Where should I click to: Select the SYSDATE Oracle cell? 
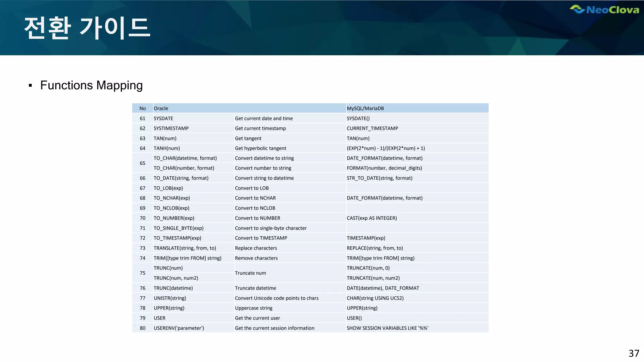coord(164,118)
